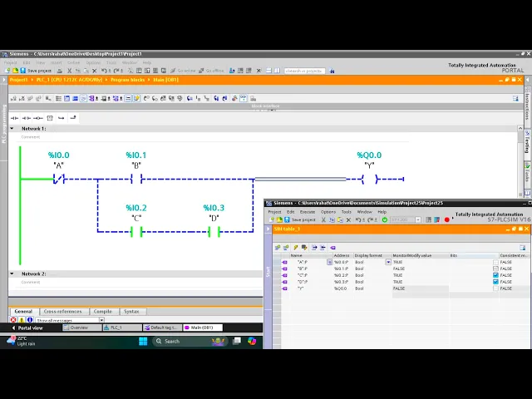Open the PLC_1 editor bar button
Screen dimensions: 532x399
pos(122,328)
